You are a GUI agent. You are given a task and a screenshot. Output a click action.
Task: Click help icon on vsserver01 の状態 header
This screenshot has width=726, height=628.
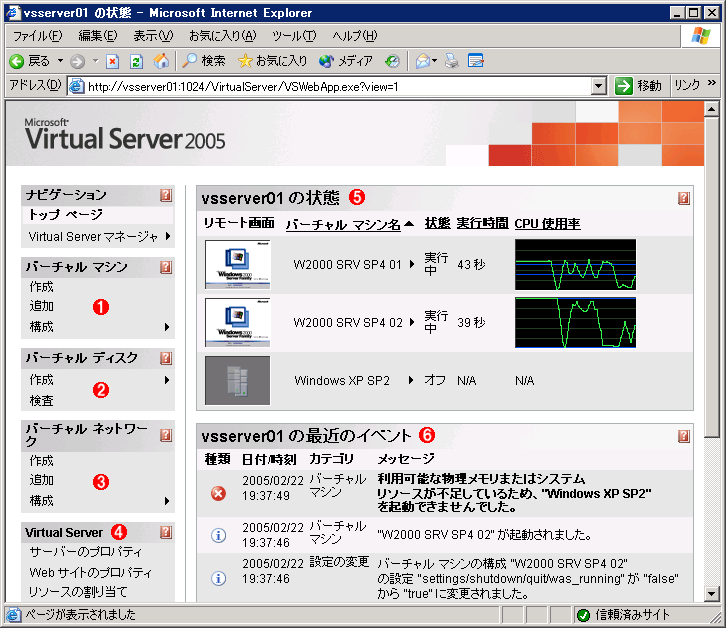[x=684, y=199]
